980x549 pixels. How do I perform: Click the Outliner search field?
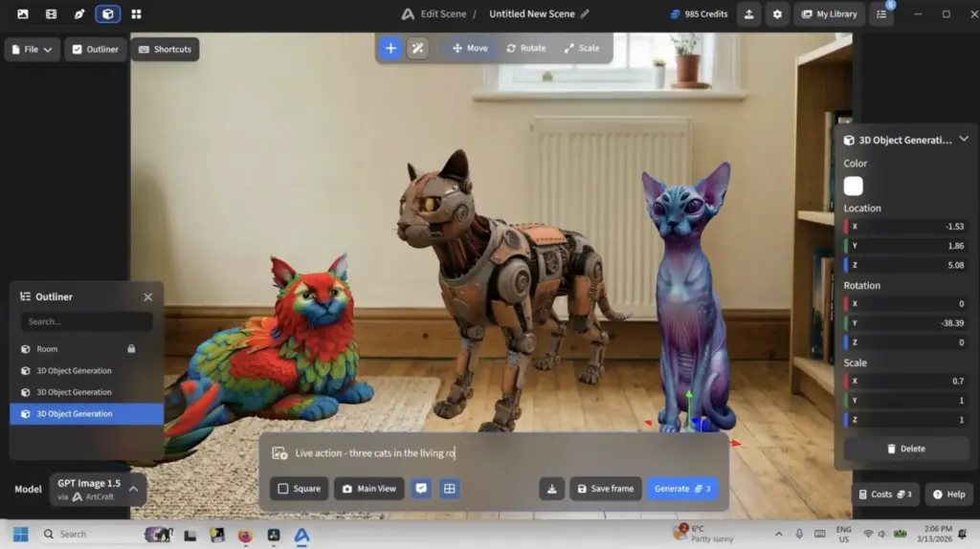pyautogui.click(x=87, y=321)
